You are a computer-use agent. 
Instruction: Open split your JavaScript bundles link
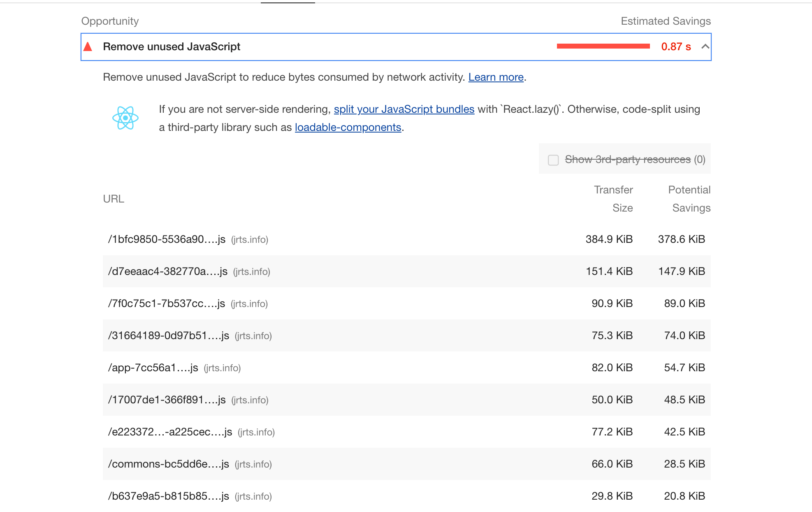pyautogui.click(x=404, y=109)
